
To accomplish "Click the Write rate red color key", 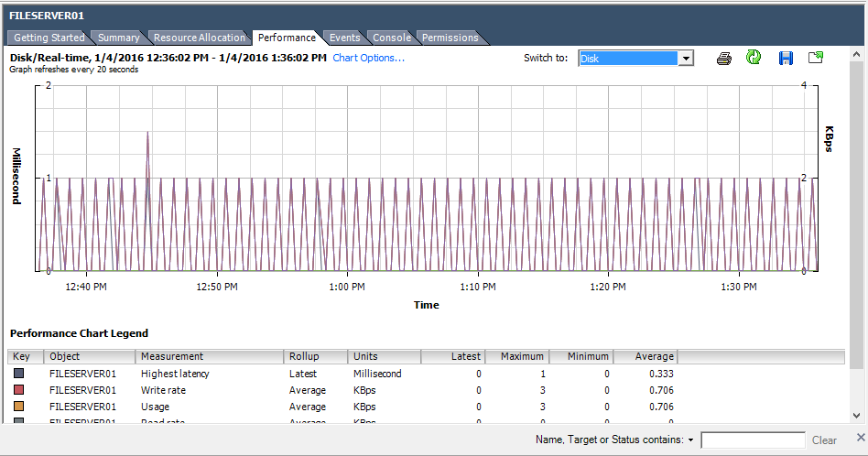I will pyautogui.click(x=19, y=390).
